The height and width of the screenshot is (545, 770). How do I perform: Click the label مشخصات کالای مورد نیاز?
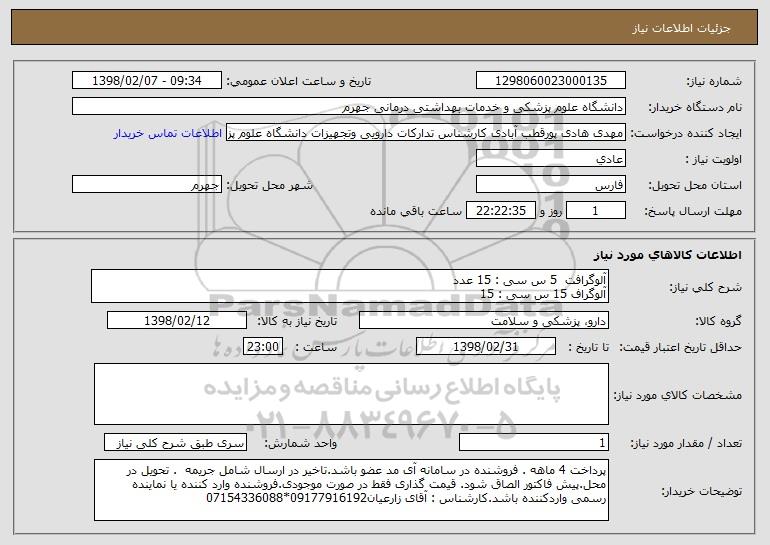678,395
